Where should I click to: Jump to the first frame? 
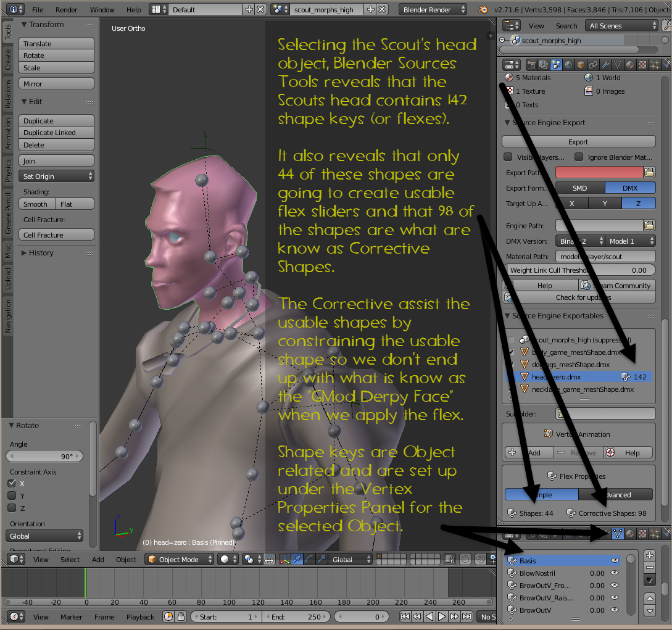[x=405, y=616]
